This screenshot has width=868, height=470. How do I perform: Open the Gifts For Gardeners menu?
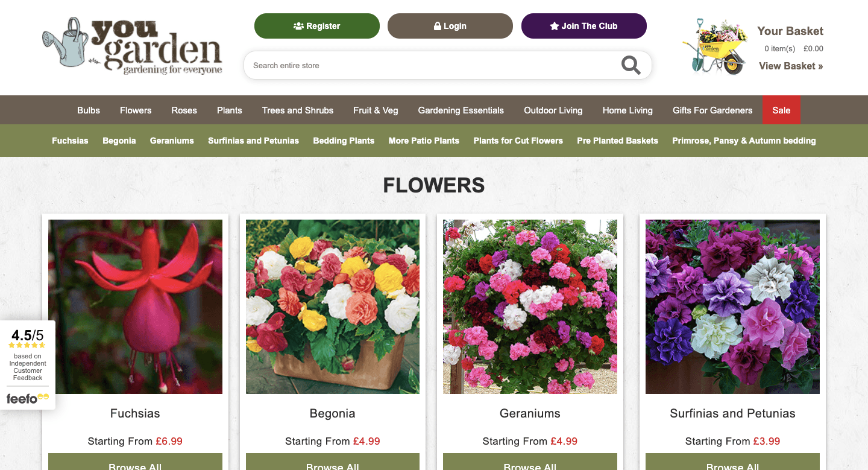click(712, 110)
